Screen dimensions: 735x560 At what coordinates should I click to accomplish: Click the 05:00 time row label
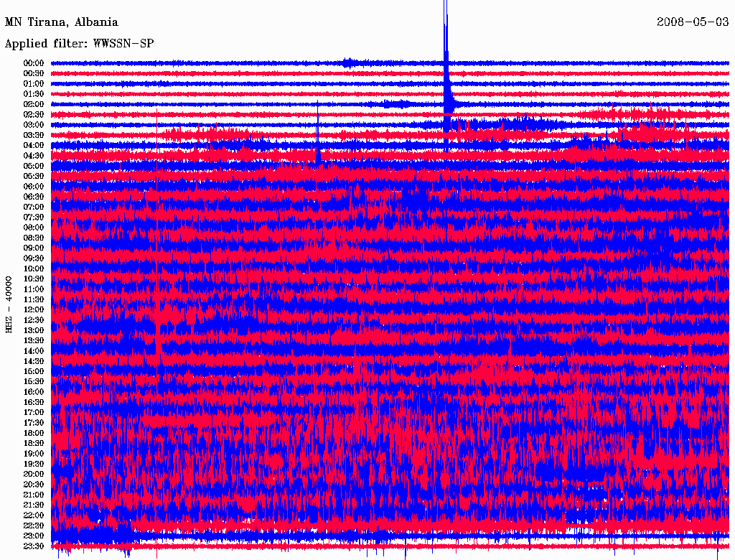34,166
